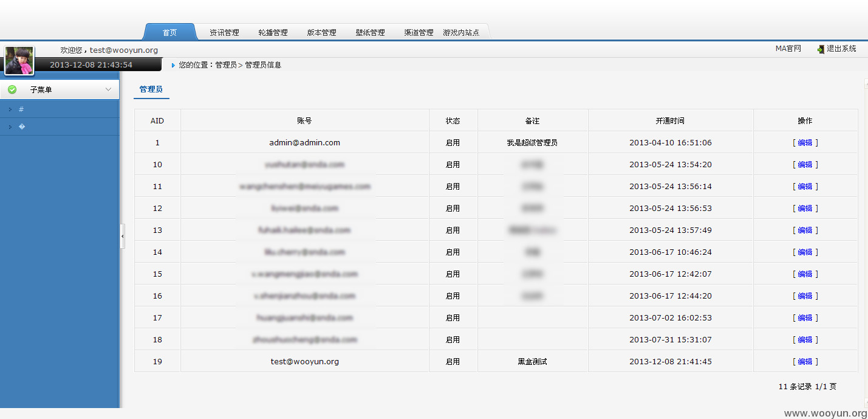
Task: Click the header clock 2013-12-08 21:43:54
Action: click(x=91, y=65)
